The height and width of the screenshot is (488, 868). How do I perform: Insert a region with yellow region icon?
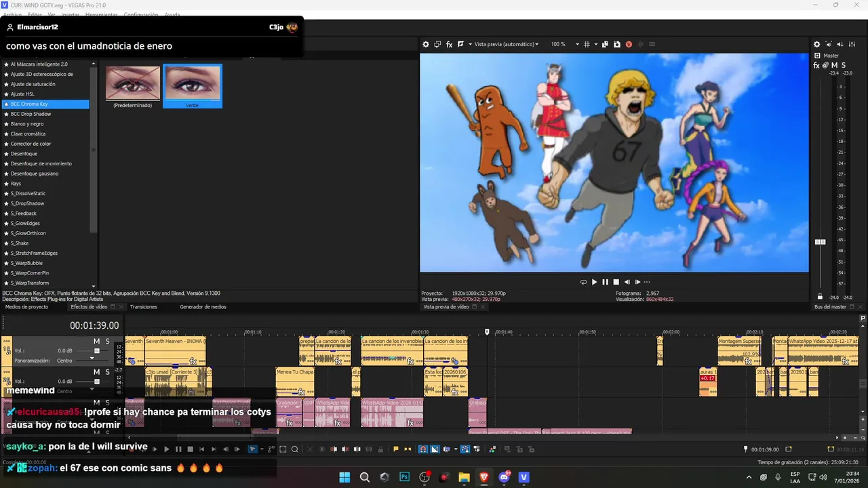[408, 449]
